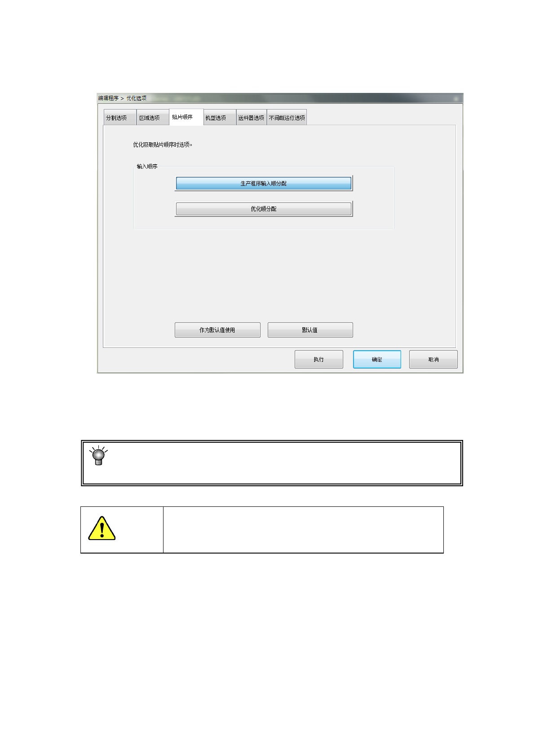Go to the 机型选项 tab

[x=219, y=118]
